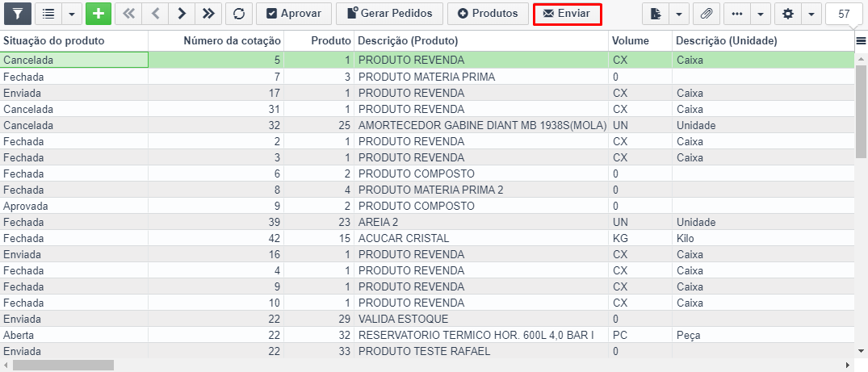
Task: Go to the first page with the double-left arrow
Action: click(128, 14)
